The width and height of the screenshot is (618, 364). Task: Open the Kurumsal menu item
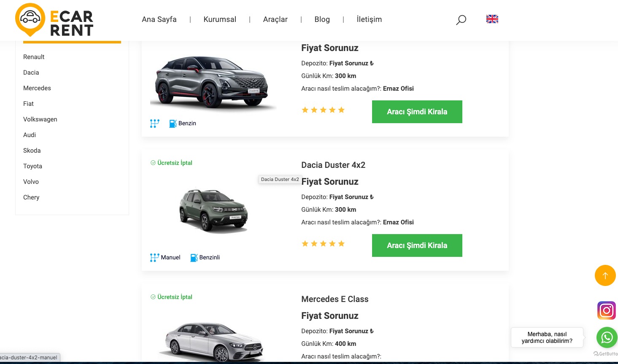point(220,19)
